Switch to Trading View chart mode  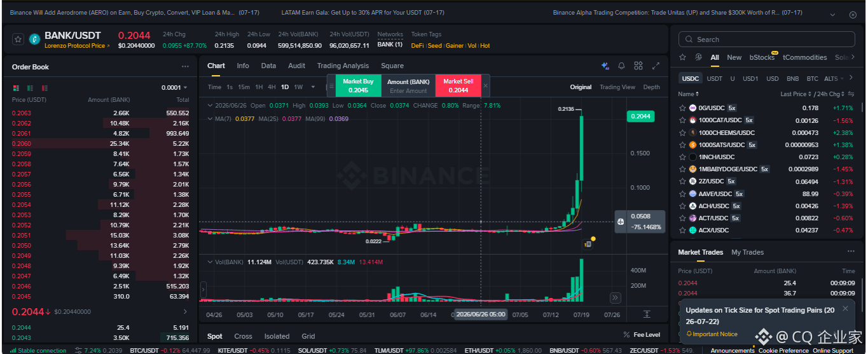[x=617, y=87]
